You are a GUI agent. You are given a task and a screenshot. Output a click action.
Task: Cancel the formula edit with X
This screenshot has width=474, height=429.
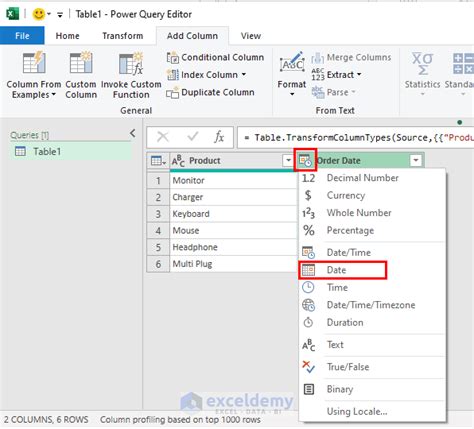click(x=163, y=137)
